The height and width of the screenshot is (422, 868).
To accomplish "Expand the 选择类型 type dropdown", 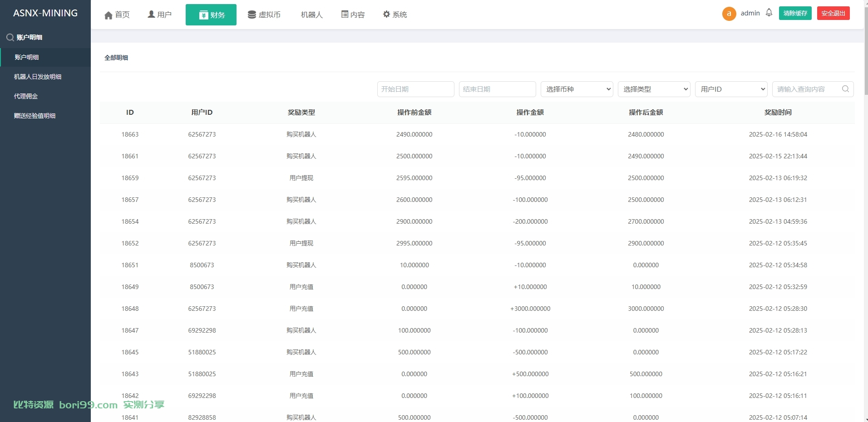I will [654, 89].
